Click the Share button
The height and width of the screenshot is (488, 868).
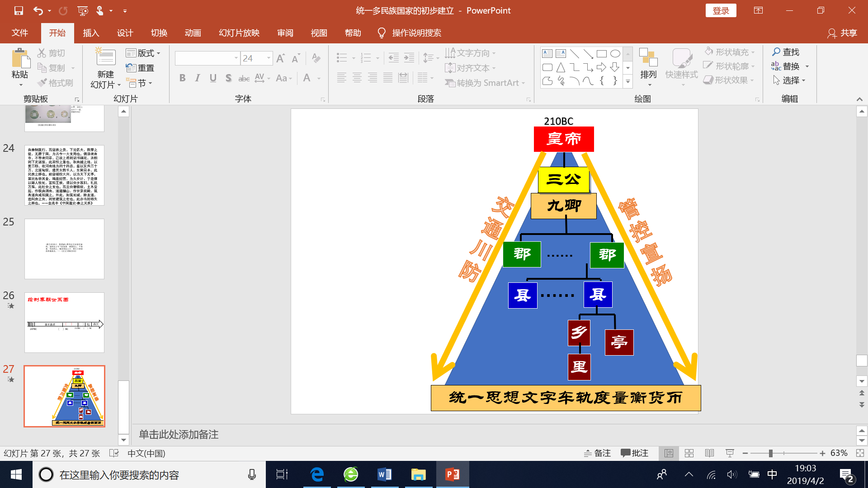tap(843, 33)
